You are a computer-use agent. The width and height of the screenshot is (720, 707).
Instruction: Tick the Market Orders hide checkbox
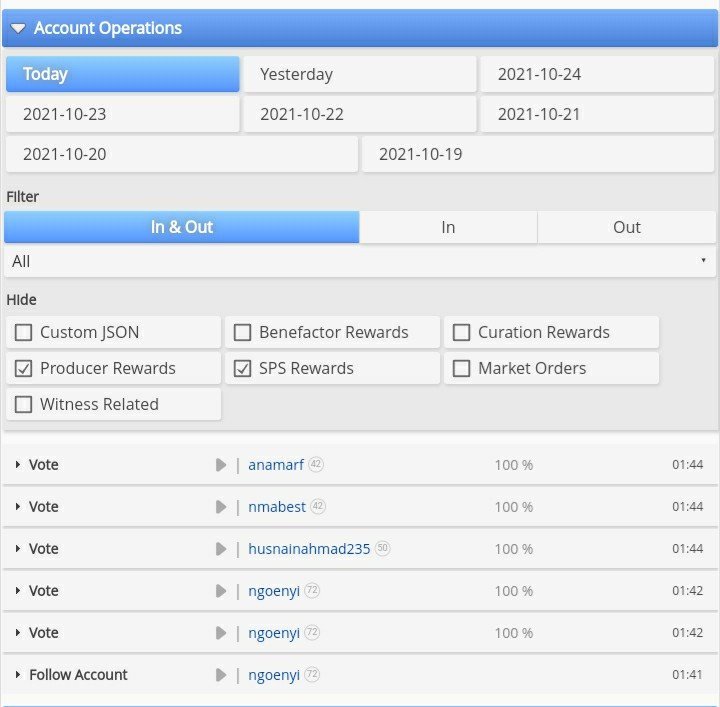click(461, 368)
